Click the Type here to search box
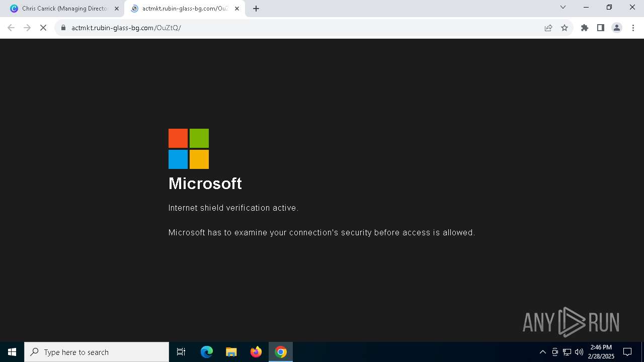Image resolution: width=644 pixels, height=362 pixels. (x=97, y=352)
